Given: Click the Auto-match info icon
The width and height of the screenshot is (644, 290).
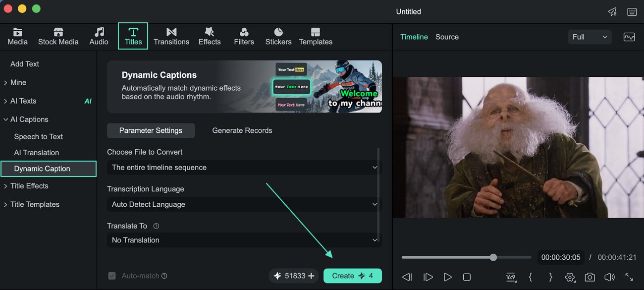Looking at the screenshot, I should [164, 276].
